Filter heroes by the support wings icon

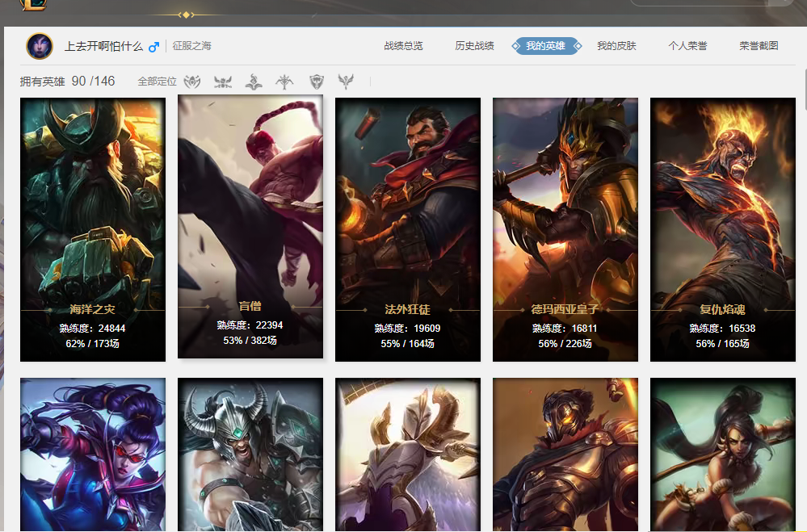[346, 82]
